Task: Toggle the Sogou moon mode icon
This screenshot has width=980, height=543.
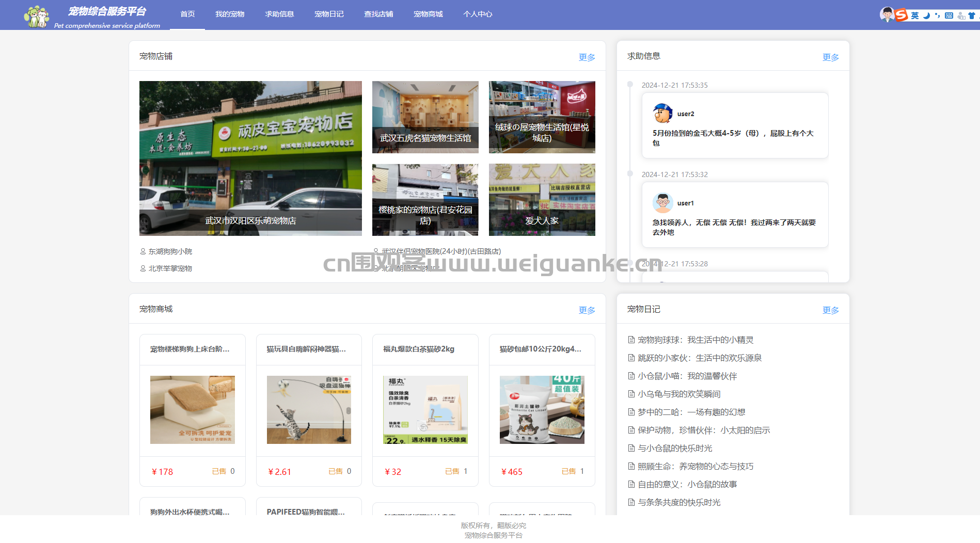Action: (927, 15)
